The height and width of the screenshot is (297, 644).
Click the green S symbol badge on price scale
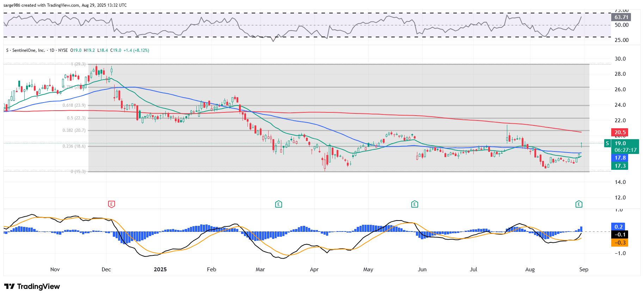pos(607,143)
